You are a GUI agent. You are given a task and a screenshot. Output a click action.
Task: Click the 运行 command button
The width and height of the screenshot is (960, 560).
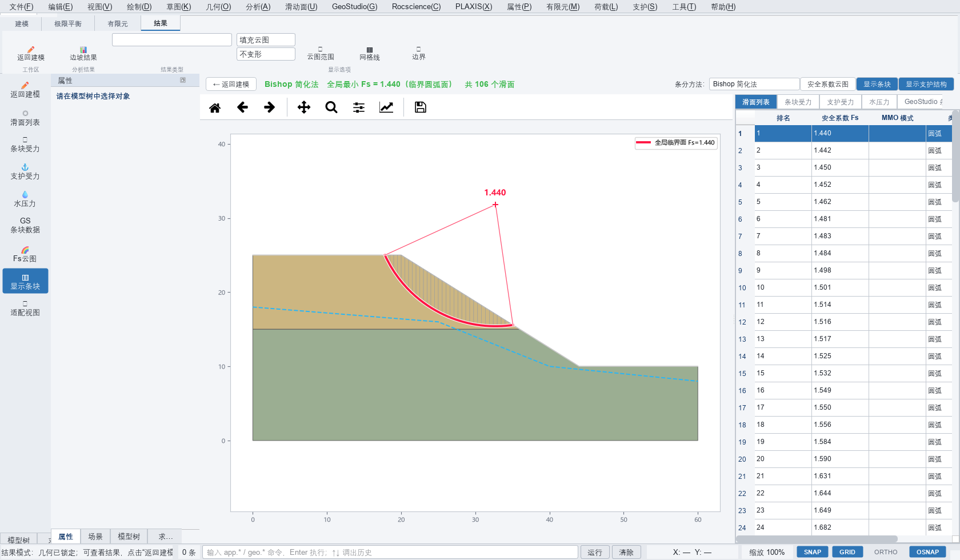595,552
